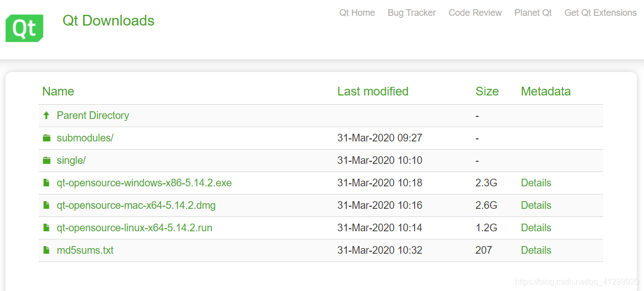Screen dimensions: 644x291
Task: Click the green Qt logo
Action: click(24, 28)
